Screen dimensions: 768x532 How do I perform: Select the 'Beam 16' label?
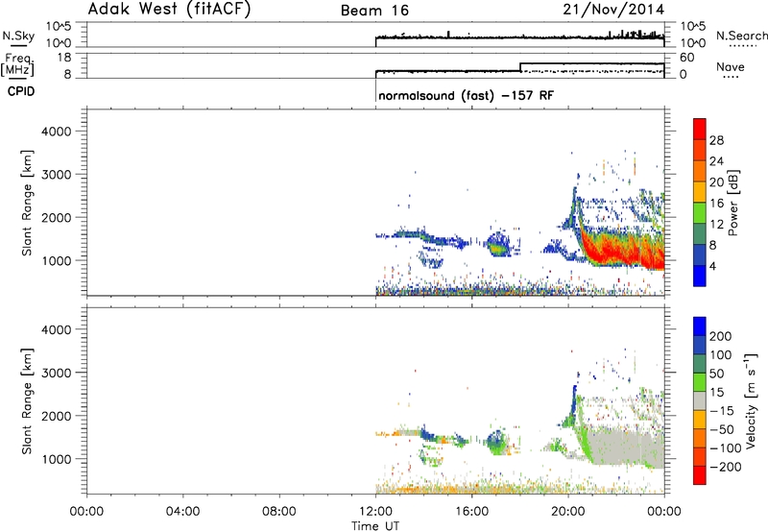point(374,11)
